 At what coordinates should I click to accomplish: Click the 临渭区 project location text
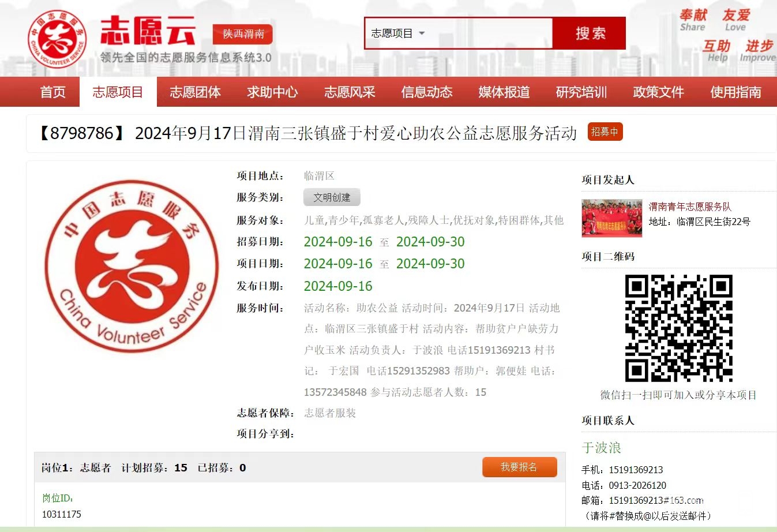coord(319,176)
